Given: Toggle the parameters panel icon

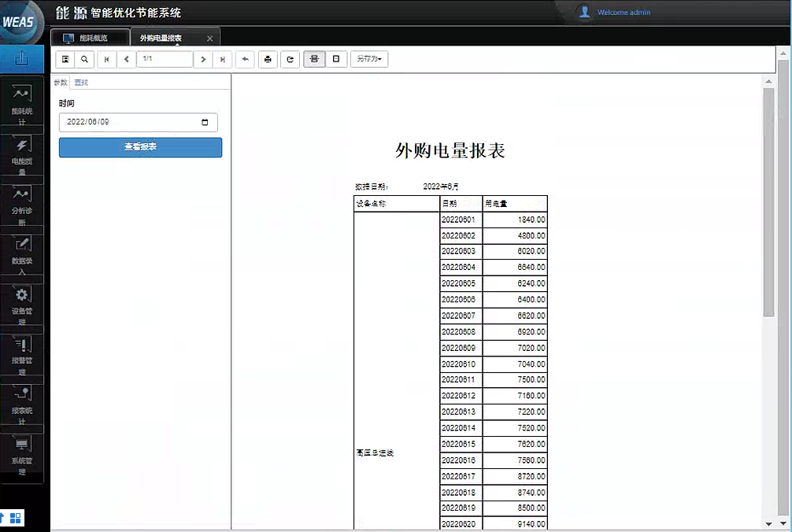Looking at the screenshot, I should click(x=65, y=59).
